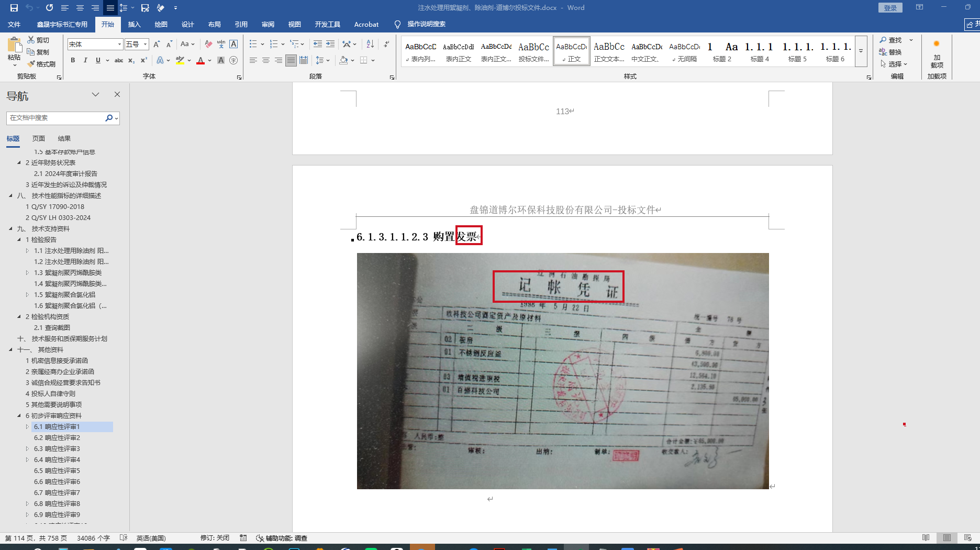Screen dimensions: 980x550
Task: Increase font size with the larger A icon
Action: (157, 45)
